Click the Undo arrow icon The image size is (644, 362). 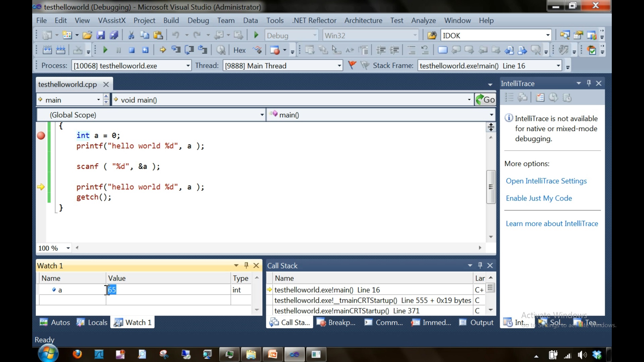tap(175, 35)
